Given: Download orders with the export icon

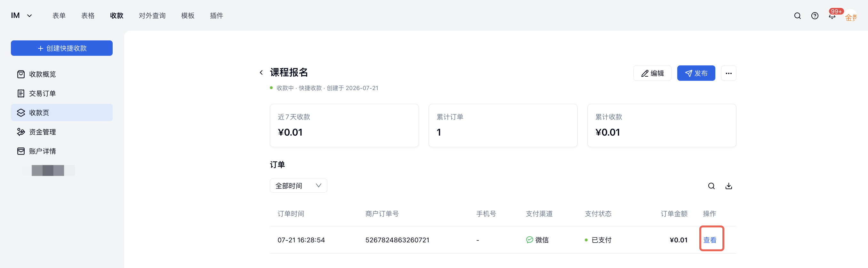Looking at the screenshot, I should [x=728, y=186].
